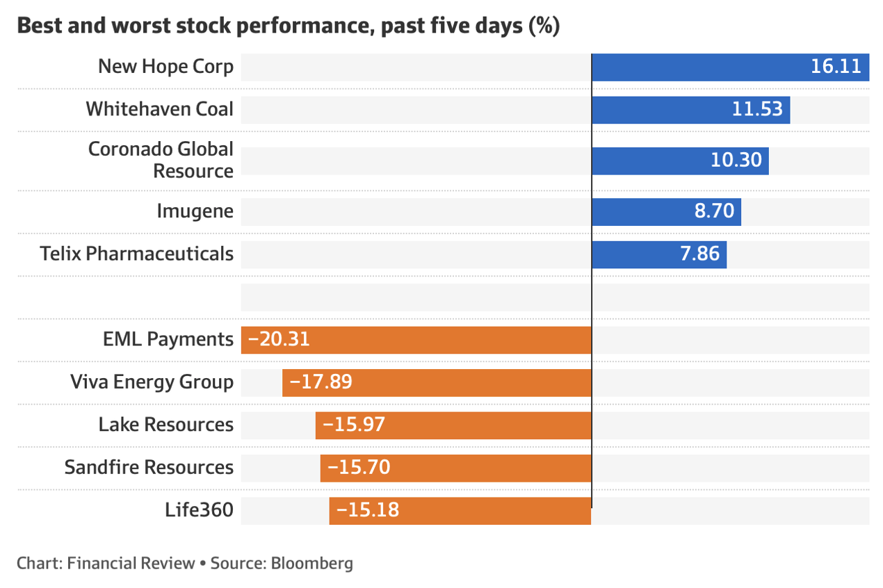Select the "Viva Energy Group" label
Viewport: 883px width, 588px height.
152,382
